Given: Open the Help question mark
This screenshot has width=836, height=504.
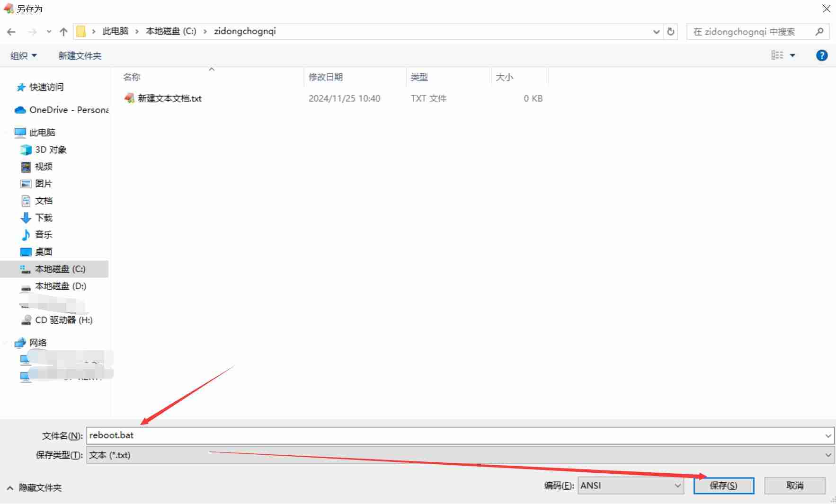Looking at the screenshot, I should pos(822,55).
